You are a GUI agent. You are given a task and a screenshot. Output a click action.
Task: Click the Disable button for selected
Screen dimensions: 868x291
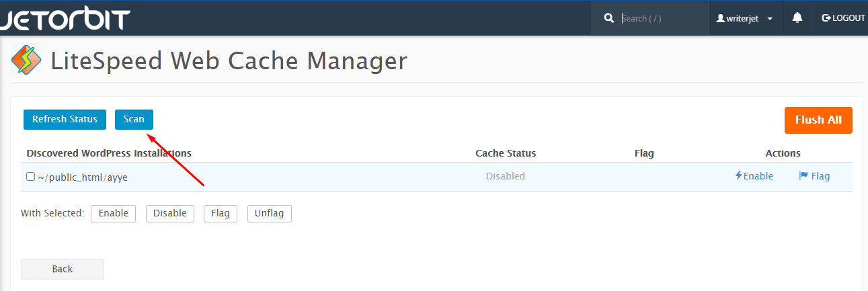point(170,213)
